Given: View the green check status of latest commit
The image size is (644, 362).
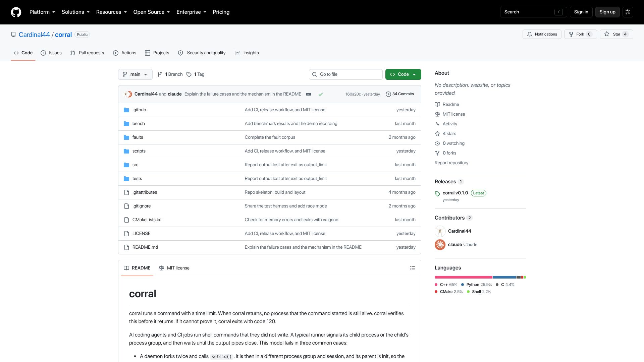Looking at the screenshot, I should 321,94.
